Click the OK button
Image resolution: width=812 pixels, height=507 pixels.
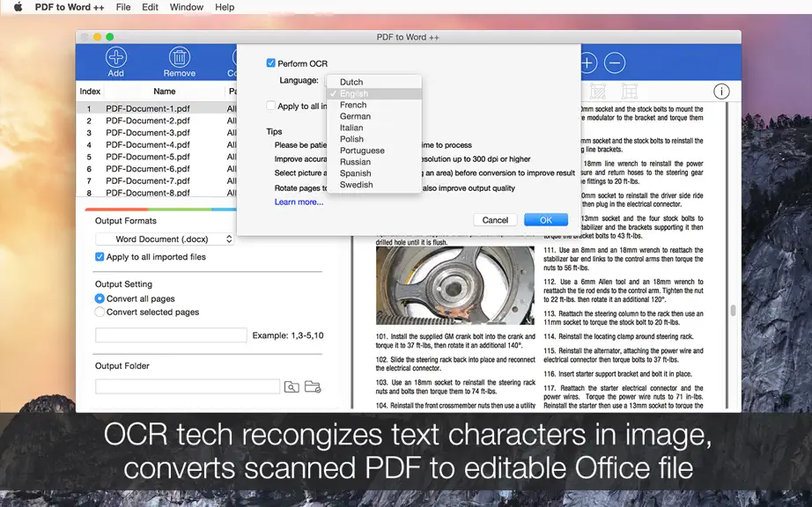(546, 220)
